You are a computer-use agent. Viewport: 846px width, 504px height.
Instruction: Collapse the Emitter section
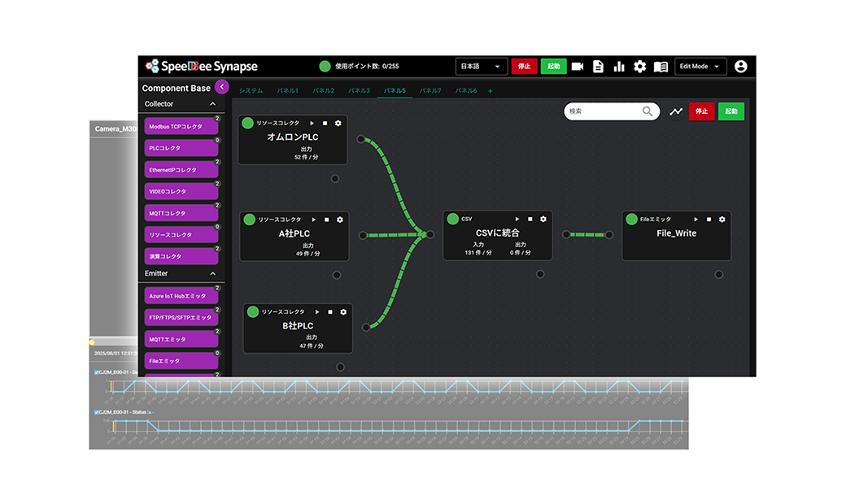[213, 274]
